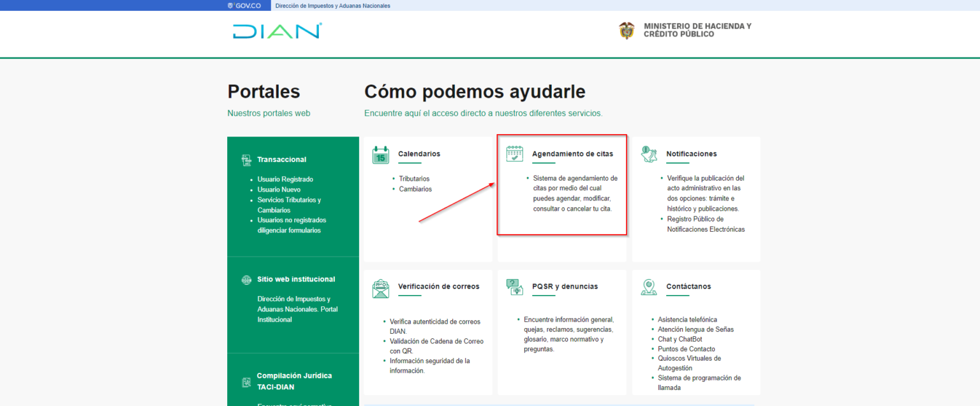Open the PQSR y denuncias speech-bubble icon
The width and height of the screenshot is (980, 406).
coord(516,288)
